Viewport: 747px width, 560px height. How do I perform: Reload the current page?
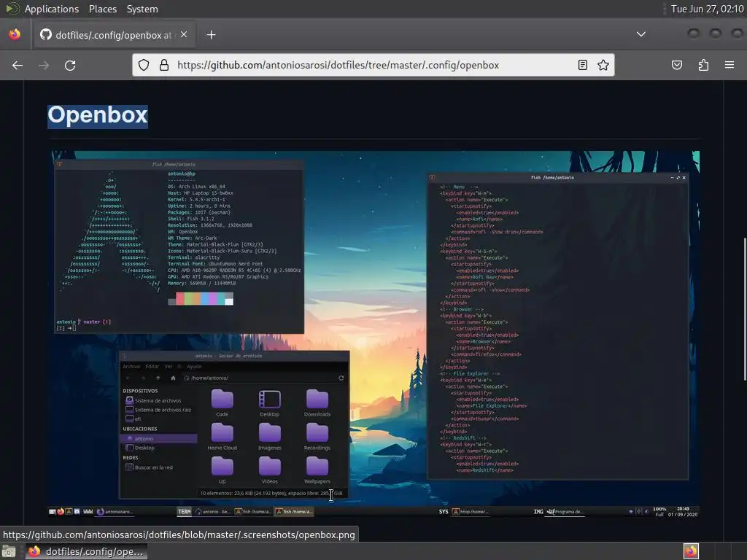click(70, 65)
